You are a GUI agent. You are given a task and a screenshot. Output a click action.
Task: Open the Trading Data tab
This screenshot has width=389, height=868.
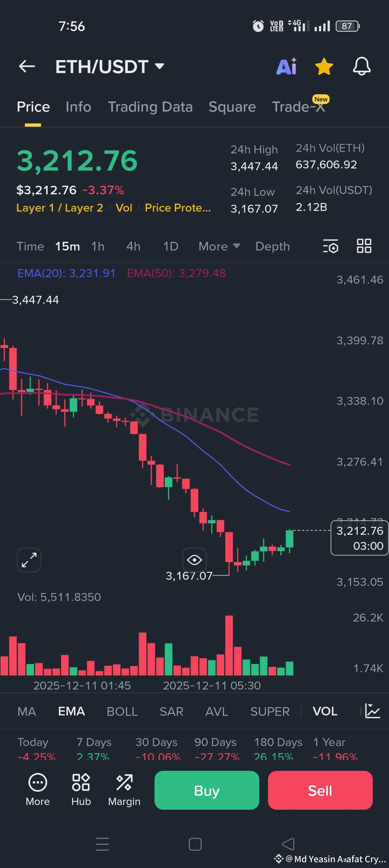coord(150,107)
